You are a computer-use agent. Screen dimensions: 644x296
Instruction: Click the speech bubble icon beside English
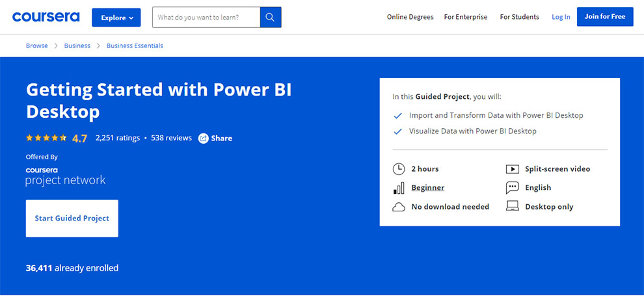click(512, 187)
